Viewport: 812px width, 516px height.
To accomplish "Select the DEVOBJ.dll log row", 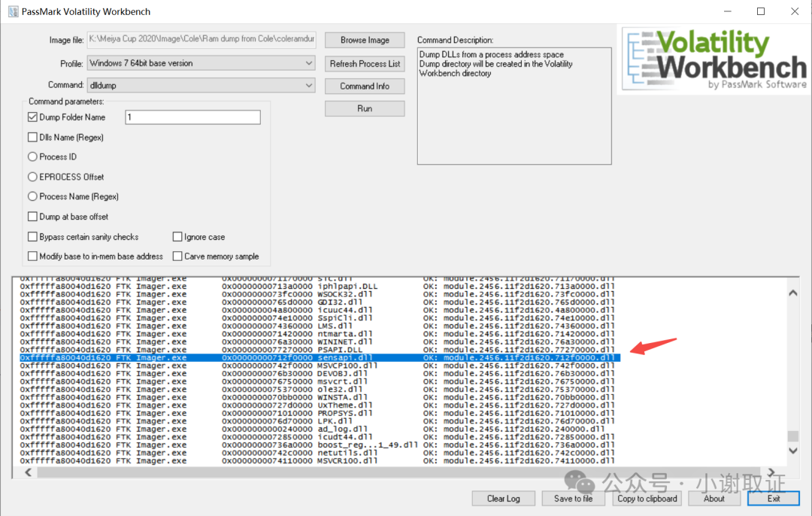I will (317, 374).
